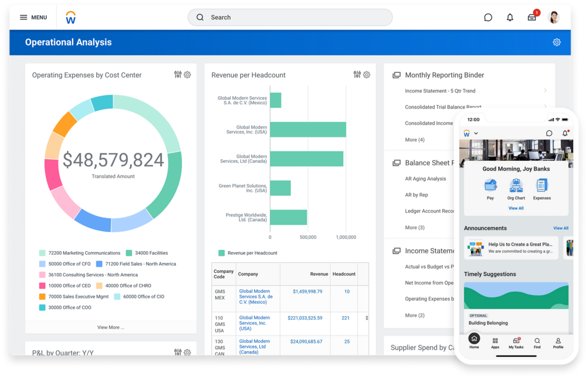Open the inbox tray icon with badge
This screenshot has width=588, height=379.
[532, 17]
